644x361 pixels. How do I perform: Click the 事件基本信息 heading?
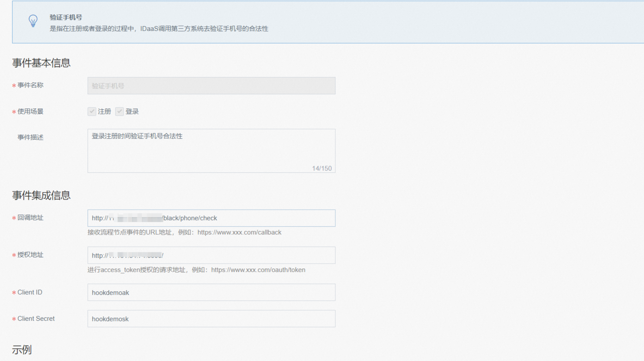[41, 63]
